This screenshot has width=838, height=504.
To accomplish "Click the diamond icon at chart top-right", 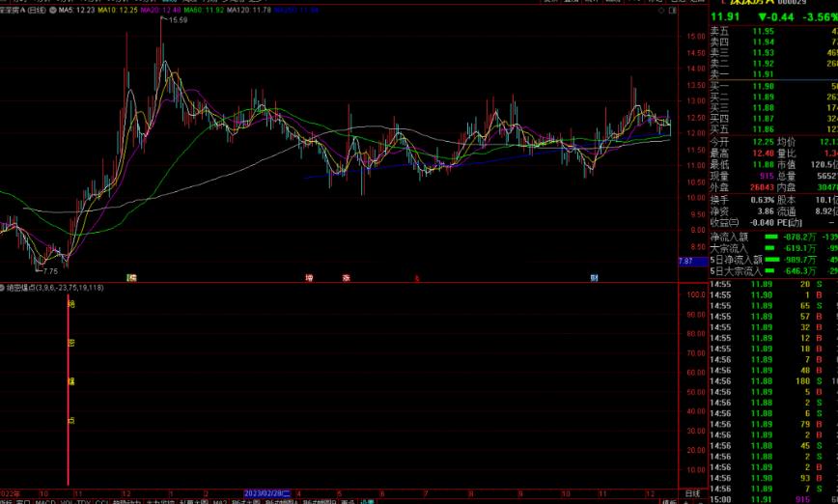I will pyautogui.click(x=661, y=11).
